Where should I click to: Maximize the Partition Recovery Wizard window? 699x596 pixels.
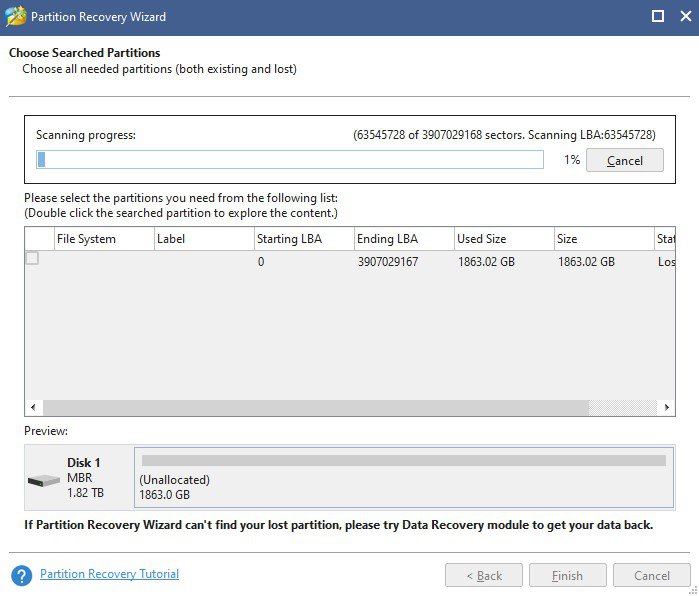[657, 17]
